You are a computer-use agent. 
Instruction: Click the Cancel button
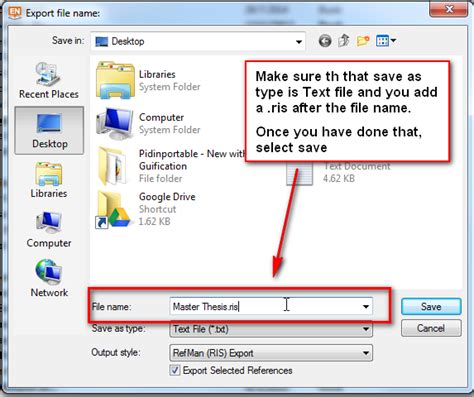coord(431,328)
